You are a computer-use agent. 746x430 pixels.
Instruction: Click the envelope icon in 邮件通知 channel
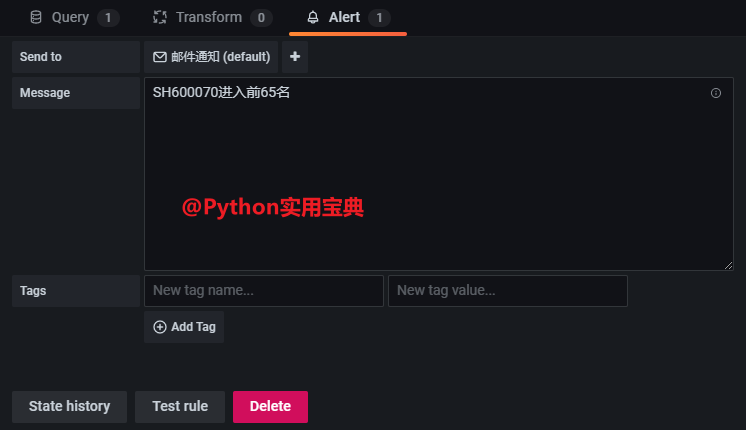coord(159,57)
